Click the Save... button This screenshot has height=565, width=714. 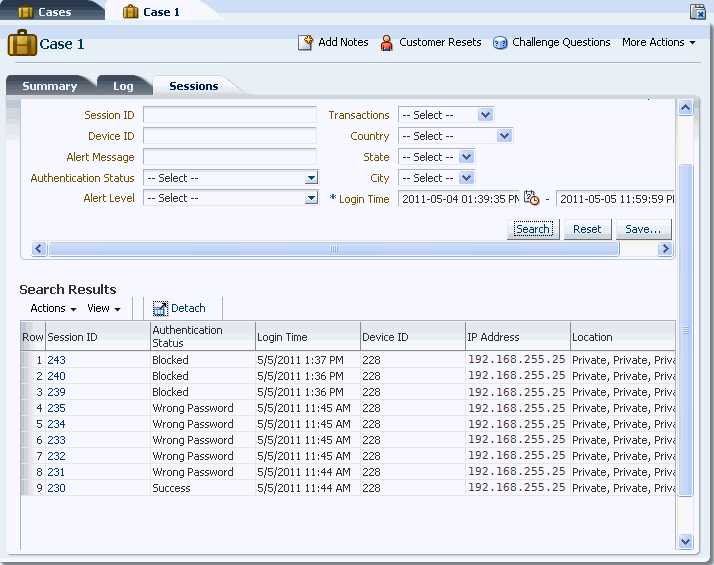tap(643, 229)
